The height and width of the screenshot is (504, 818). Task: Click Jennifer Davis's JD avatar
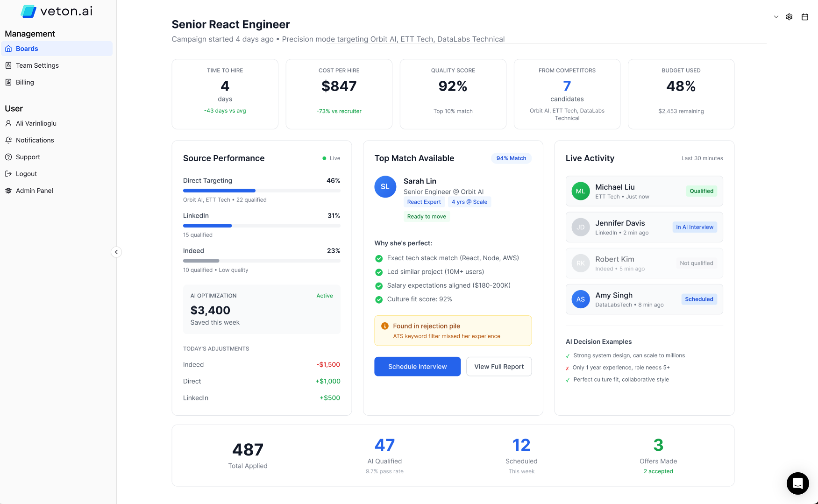(581, 227)
